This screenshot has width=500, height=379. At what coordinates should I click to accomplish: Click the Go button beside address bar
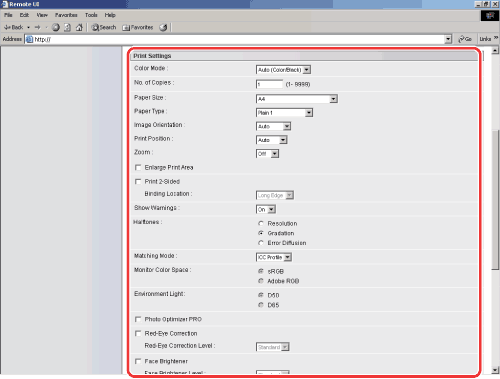(x=465, y=39)
